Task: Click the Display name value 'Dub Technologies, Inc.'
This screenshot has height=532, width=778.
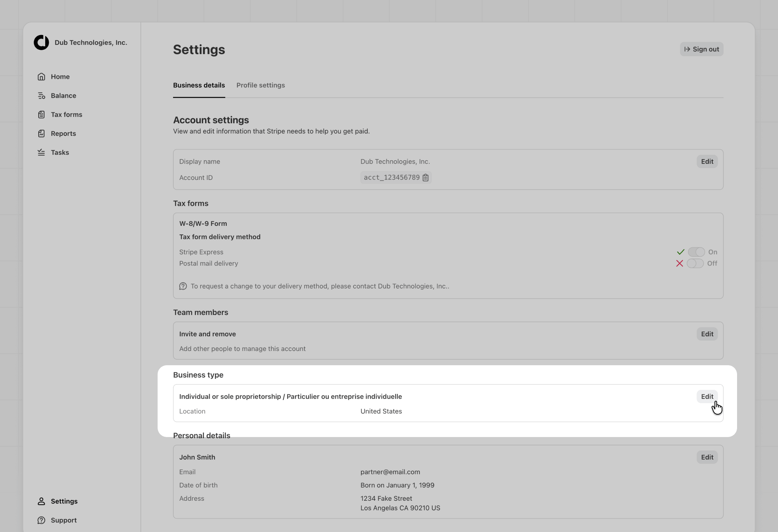Action: [395, 161]
